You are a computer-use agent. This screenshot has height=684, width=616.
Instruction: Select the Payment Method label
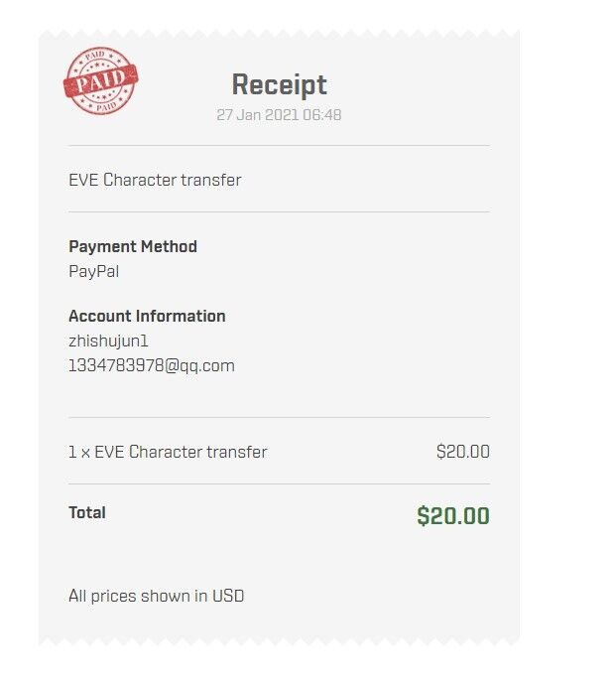[x=133, y=246]
